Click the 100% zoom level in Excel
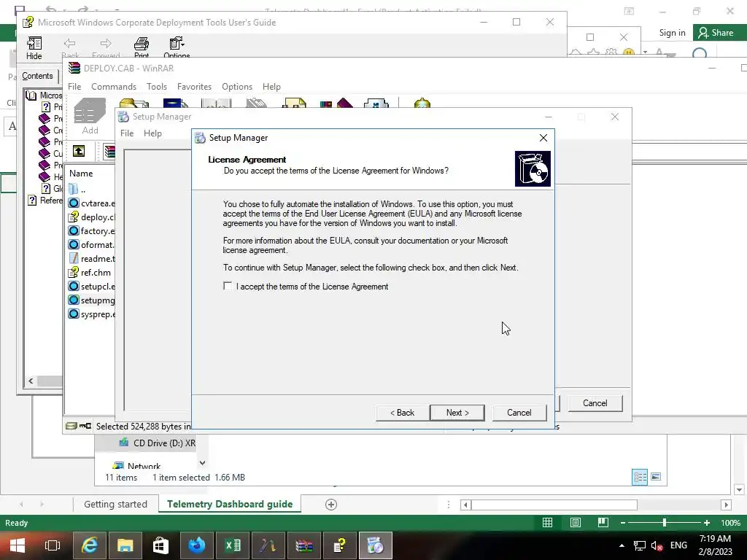Screen dimensions: 747x560 pos(730,523)
